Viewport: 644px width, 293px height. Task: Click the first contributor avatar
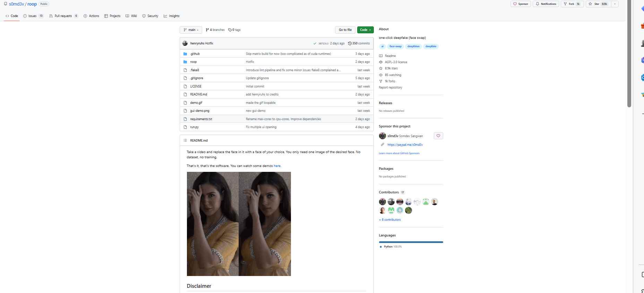[383, 202]
